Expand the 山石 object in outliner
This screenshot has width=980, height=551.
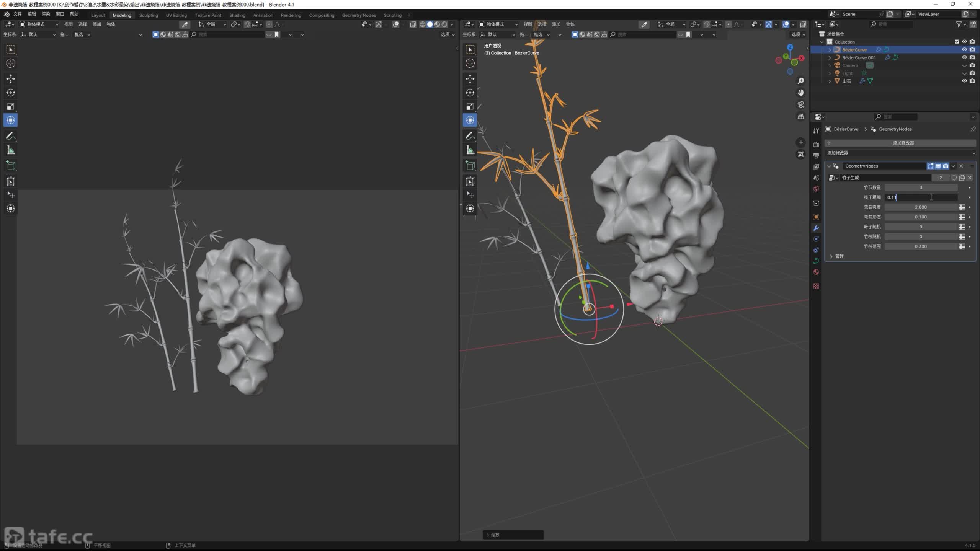830,81
